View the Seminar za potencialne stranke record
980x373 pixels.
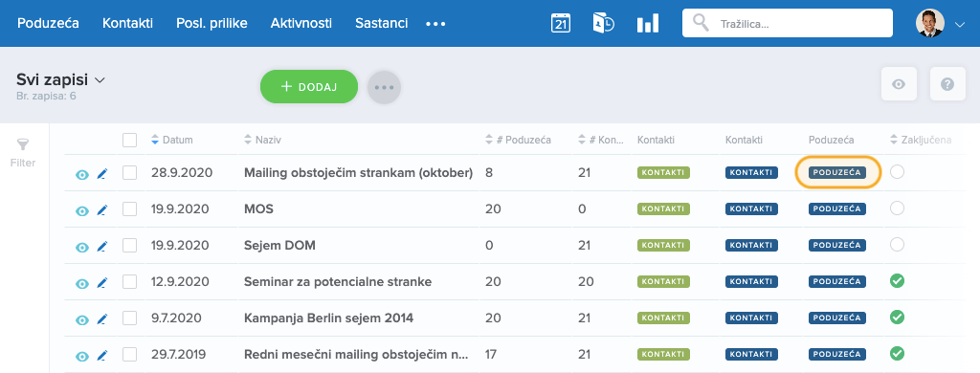pyautogui.click(x=82, y=283)
